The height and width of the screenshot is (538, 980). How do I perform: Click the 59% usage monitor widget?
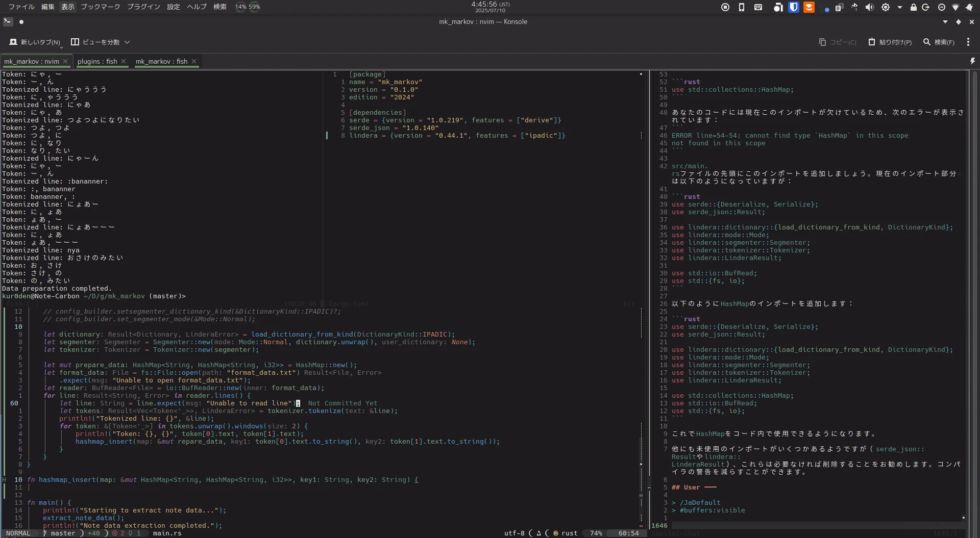coord(254,7)
